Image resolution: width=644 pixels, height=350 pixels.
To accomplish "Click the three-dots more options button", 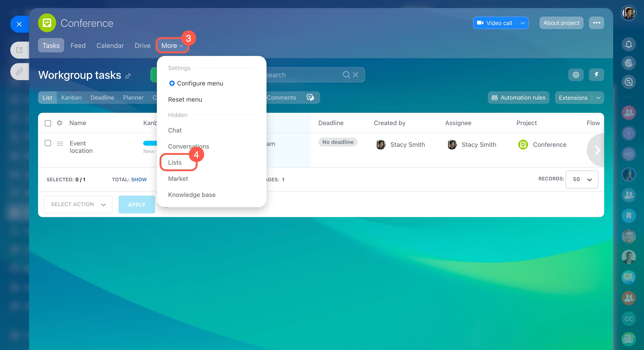I will pos(596,23).
